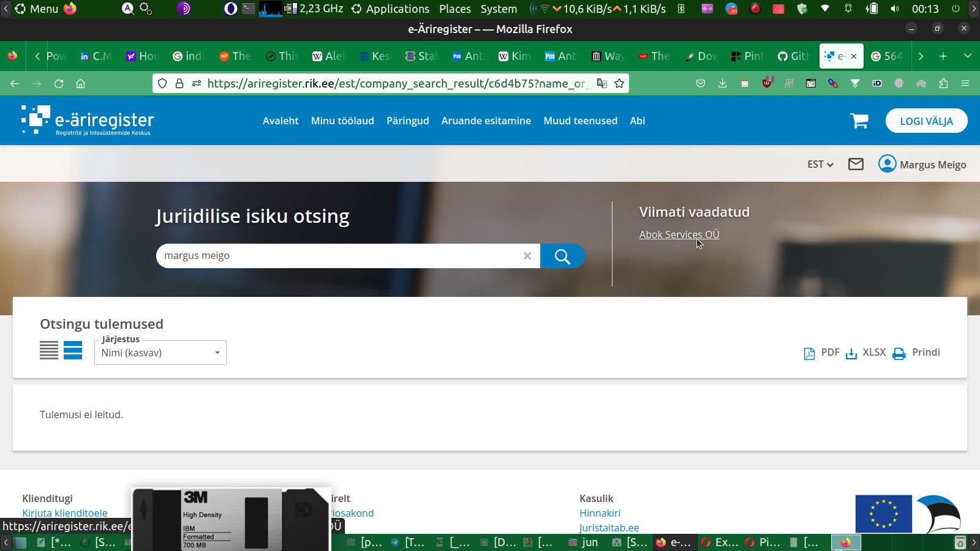The height and width of the screenshot is (551, 980).
Task: Open the Firefox downloads panel
Action: pos(723,83)
